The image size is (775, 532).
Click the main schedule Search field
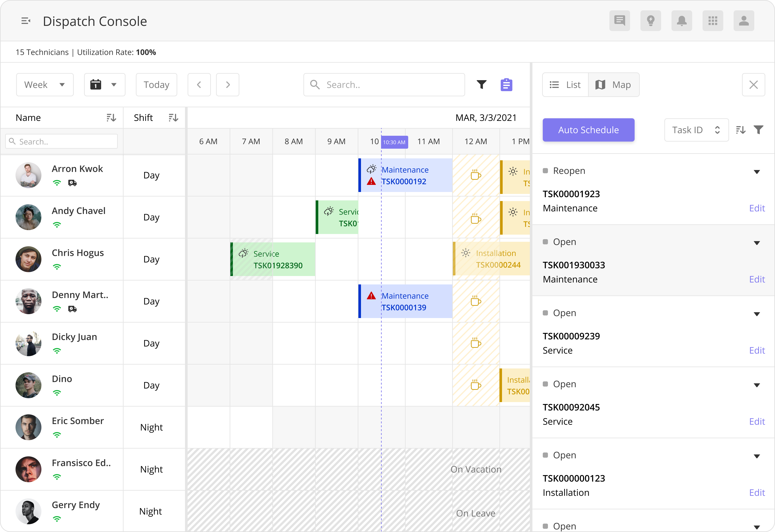coord(384,85)
